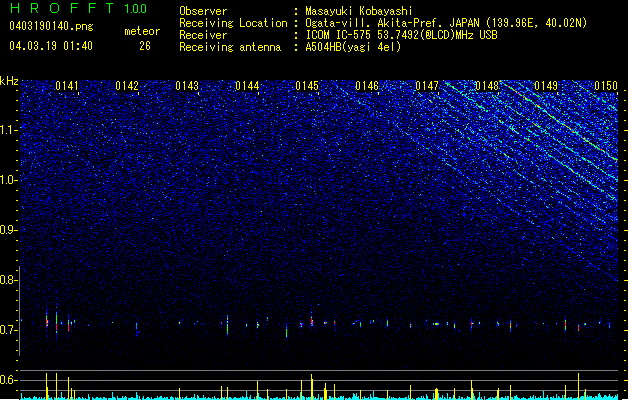The image size is (629, 400).
Task: Click the 0146 time marker
Action: tap(367, 86)
